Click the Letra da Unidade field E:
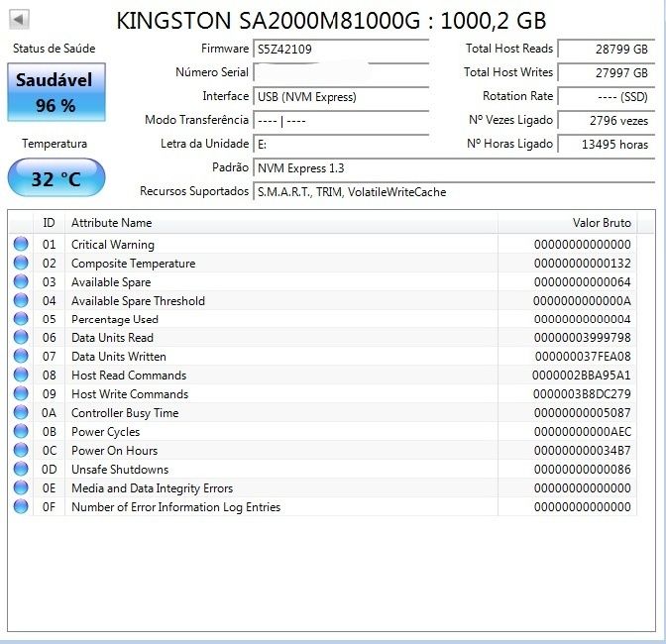The image size is (666, 644). pos(341,145)
